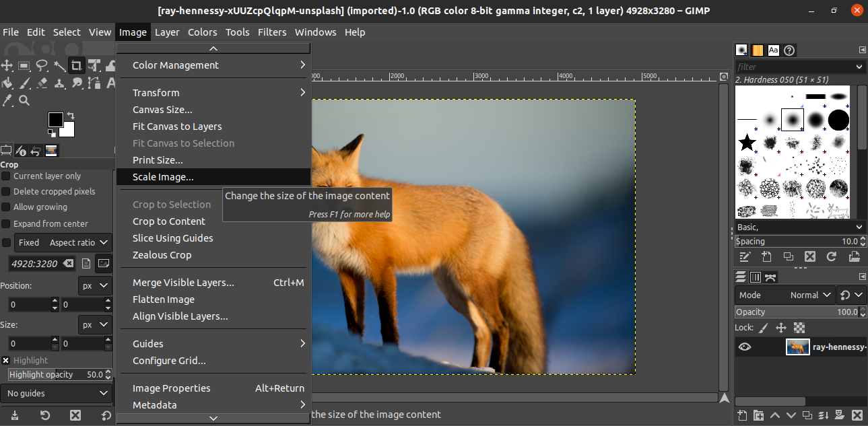The width and height of the screenshot is (868, 426).
Task: Pick the Fuzzy Select magic wand tool
Action: (59, 65)
